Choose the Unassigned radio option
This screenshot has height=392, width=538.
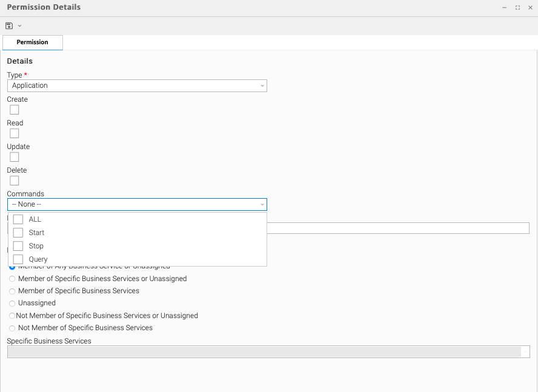pos(12,304)
